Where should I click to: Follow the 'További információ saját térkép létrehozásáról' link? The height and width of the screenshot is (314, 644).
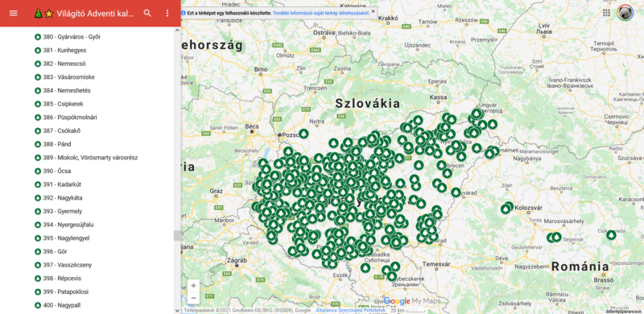coord(320,13)
